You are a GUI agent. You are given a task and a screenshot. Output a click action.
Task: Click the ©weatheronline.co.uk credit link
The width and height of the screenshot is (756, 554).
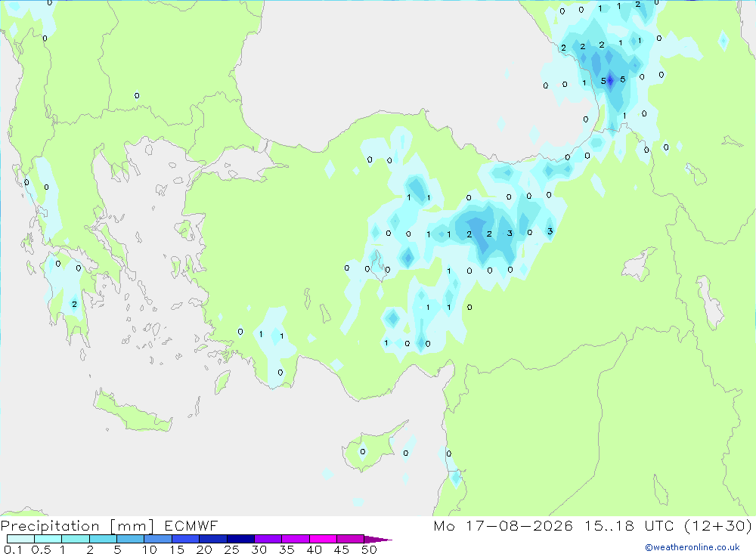pyautogui.click(x=692, y=547)
